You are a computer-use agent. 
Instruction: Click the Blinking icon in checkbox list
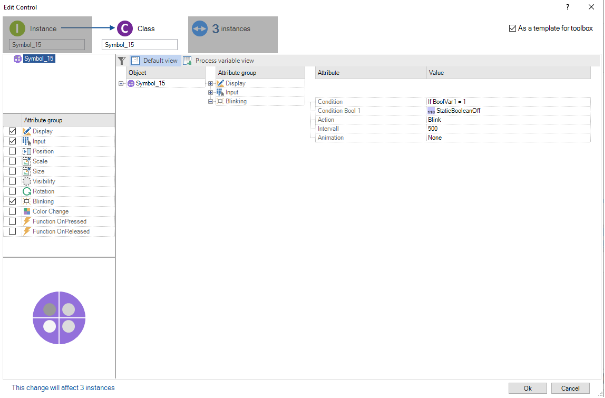[27, 201]
